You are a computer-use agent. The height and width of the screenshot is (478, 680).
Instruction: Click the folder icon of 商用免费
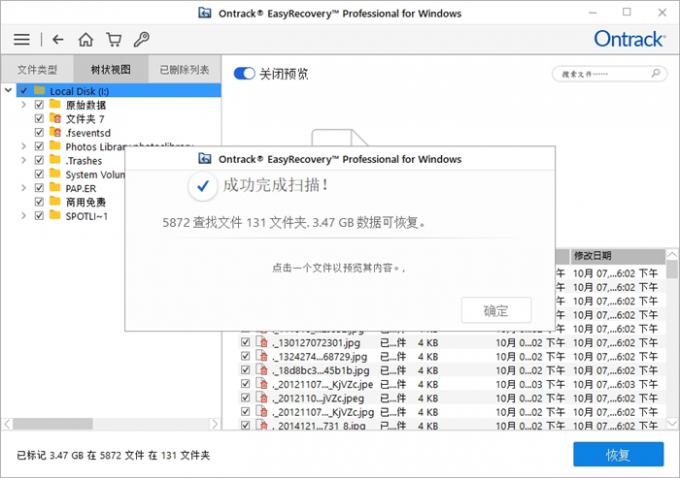55,201
